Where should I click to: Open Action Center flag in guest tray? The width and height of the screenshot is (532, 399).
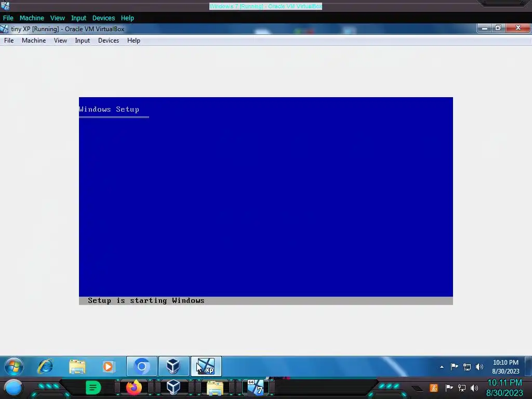pyautogui.click(x=454, y=366)
